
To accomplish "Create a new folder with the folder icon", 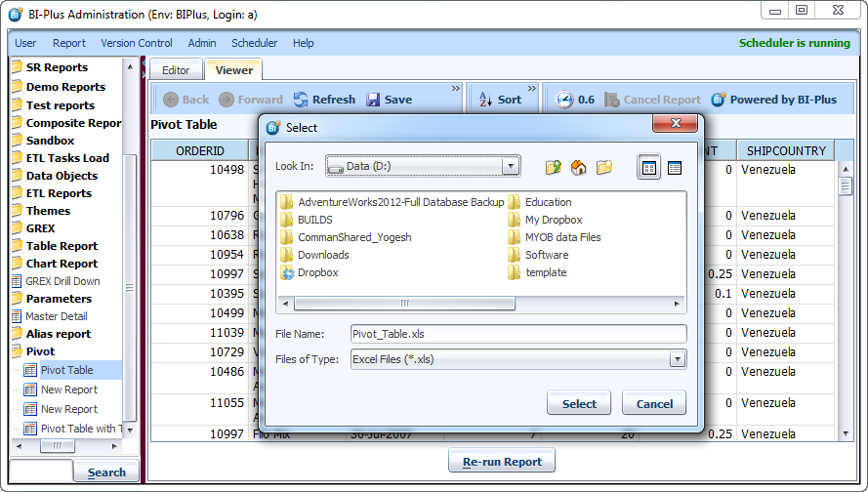I will pyautogui.click(x=604, y=167).
